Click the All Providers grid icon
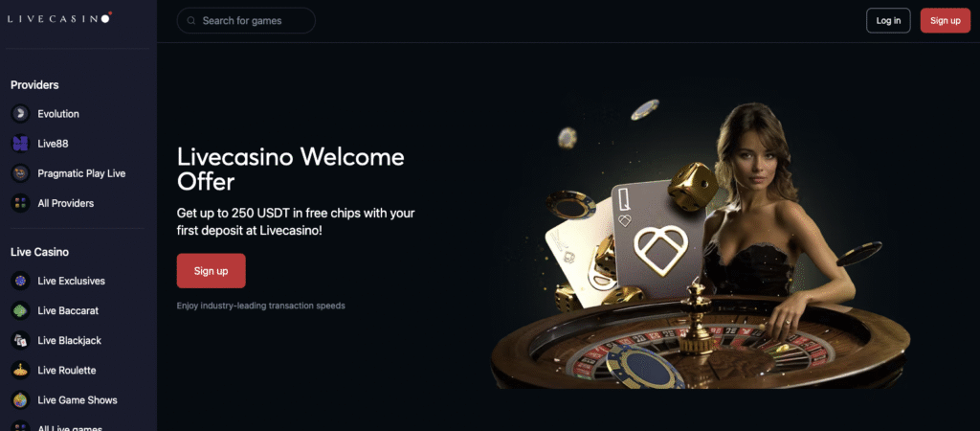 point(21,203)
